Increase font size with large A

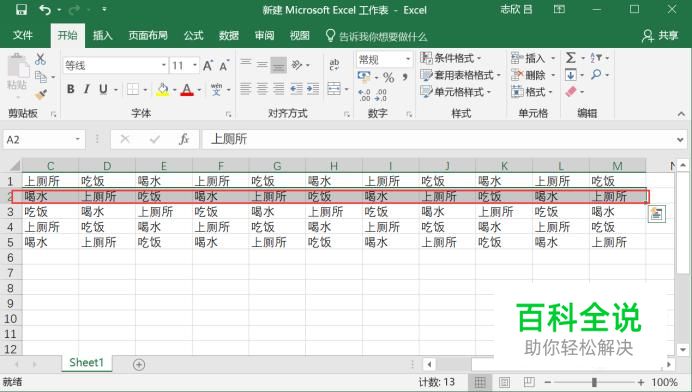pyautogui.click(x=208, y=66)
